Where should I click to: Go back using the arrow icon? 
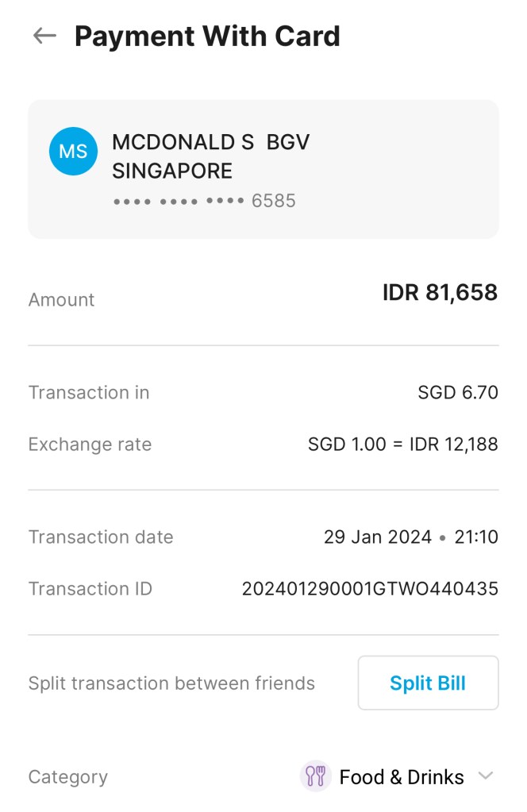(x=44, y=36)
